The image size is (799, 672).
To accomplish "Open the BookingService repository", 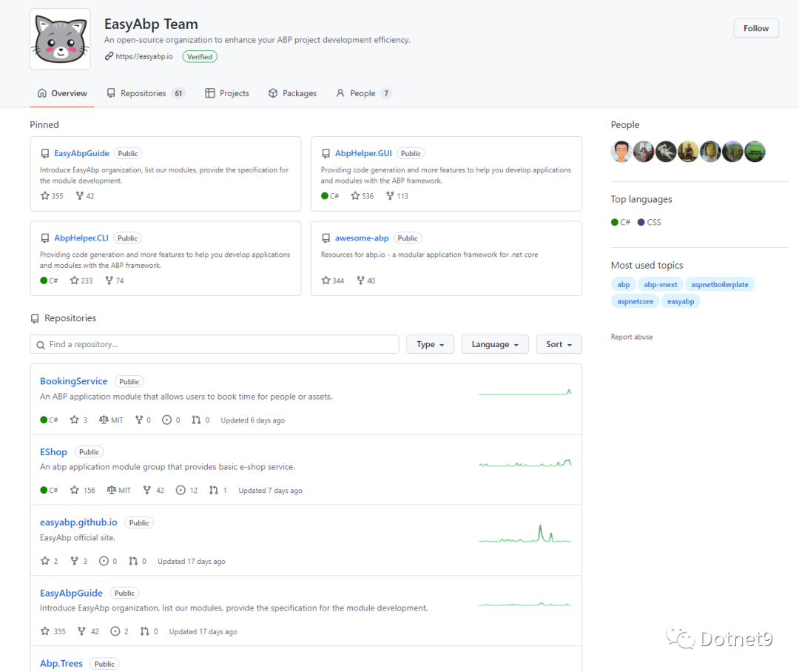I will [x=74, y=381].
